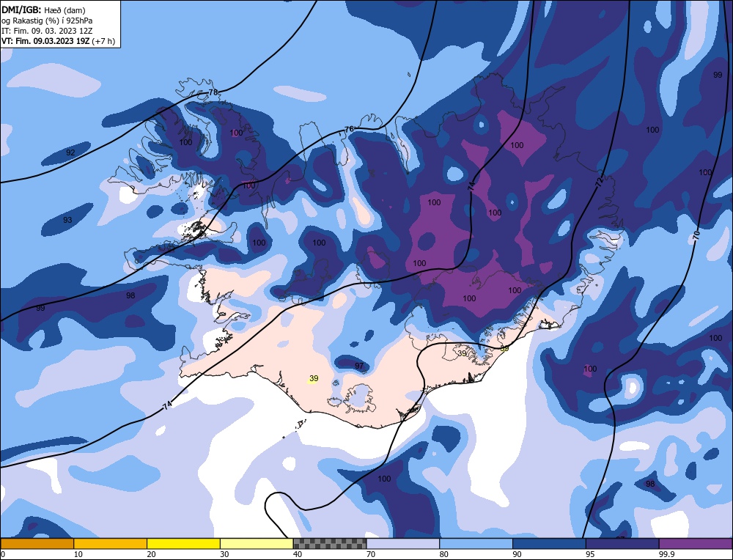The height and width of the screenshot is (560, 733).
Task: Click the purple above-99.9 legend swatch
Action: 696,543
